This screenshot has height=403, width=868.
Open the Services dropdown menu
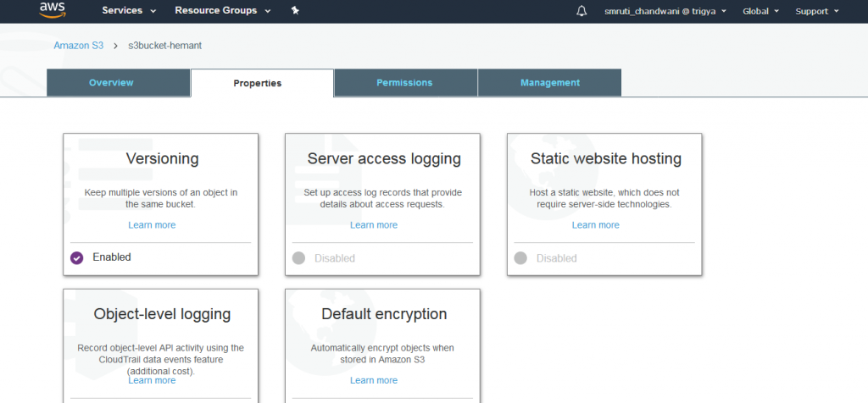point(129,10)
